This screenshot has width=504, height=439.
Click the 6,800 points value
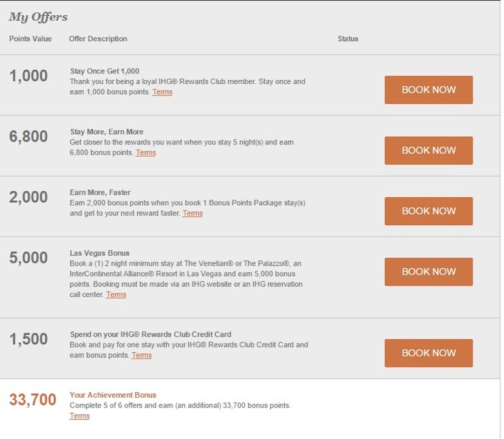[29, 137]
